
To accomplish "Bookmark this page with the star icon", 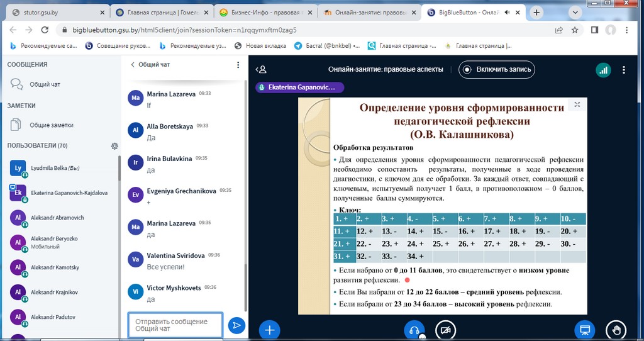I will [575, 30].
